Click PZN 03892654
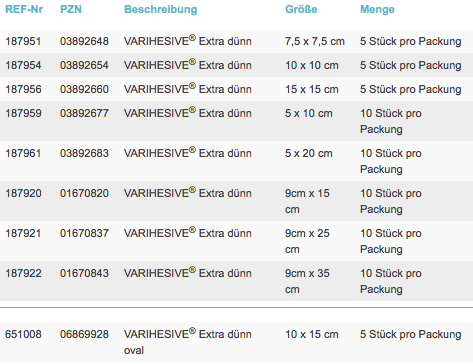 [x=84, y=65]
